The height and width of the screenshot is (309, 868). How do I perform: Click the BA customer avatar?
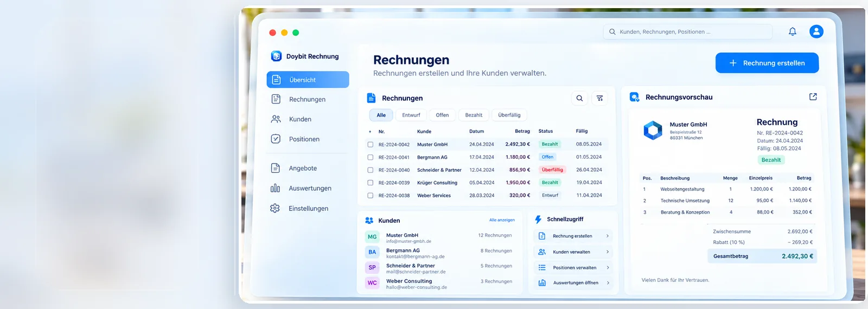372,252
